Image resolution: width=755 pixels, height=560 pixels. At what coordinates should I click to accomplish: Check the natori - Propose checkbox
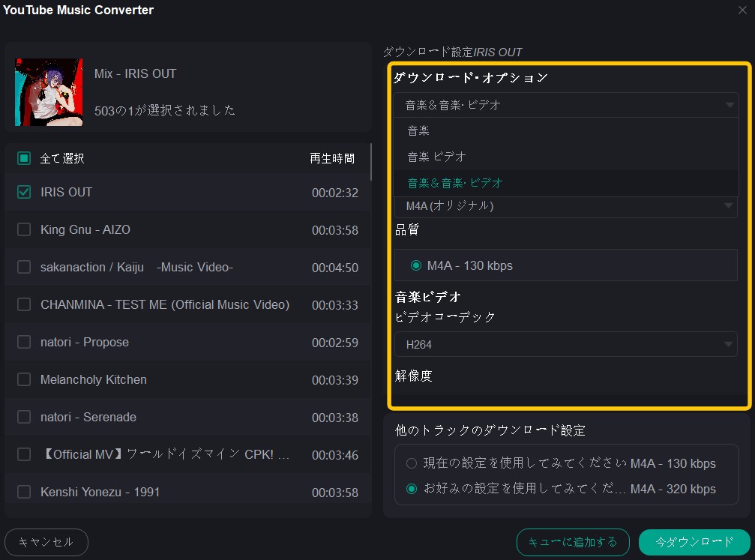point(23,342)
